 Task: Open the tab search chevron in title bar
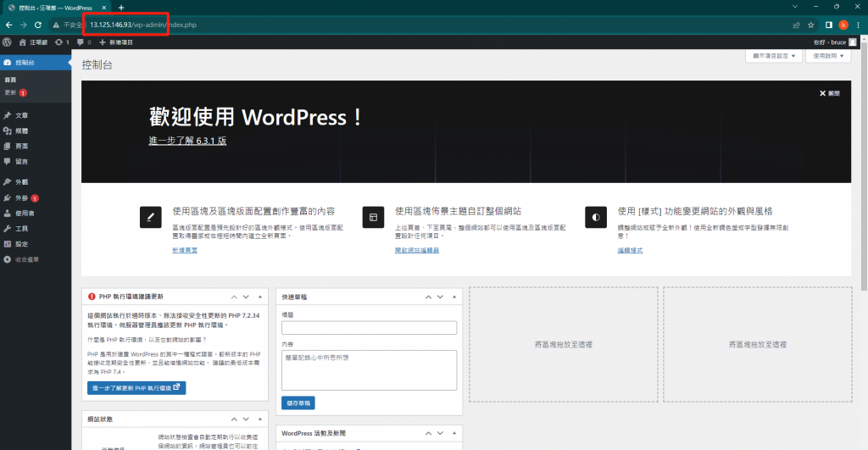[795, 7]
